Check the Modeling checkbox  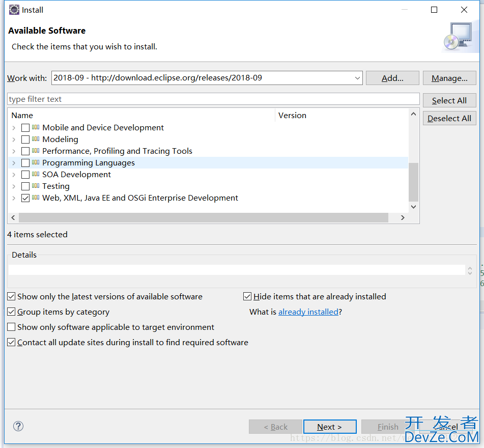[25, 139]
